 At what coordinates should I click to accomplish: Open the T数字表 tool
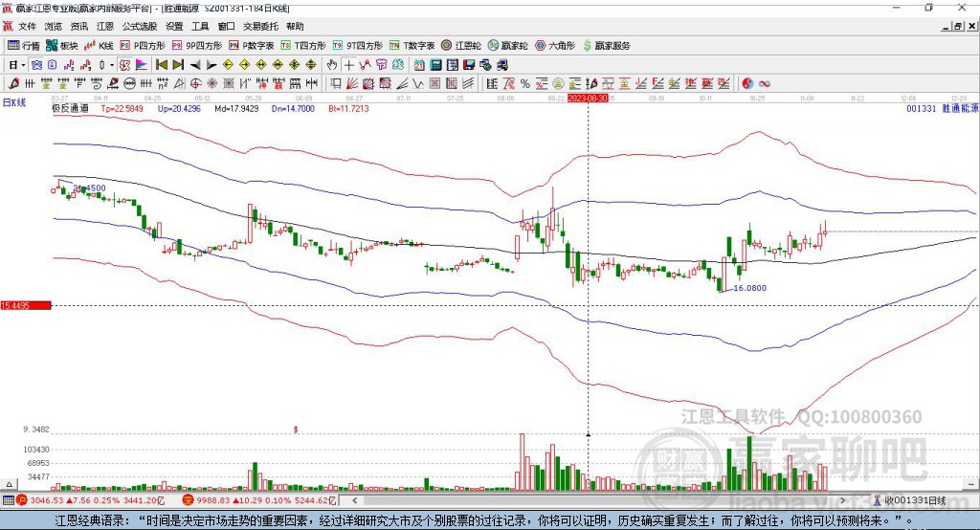pos(412,46)
